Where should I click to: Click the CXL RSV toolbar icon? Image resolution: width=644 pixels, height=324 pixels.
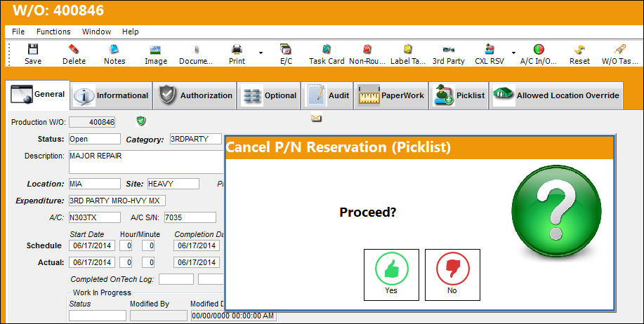pos(489,50)
